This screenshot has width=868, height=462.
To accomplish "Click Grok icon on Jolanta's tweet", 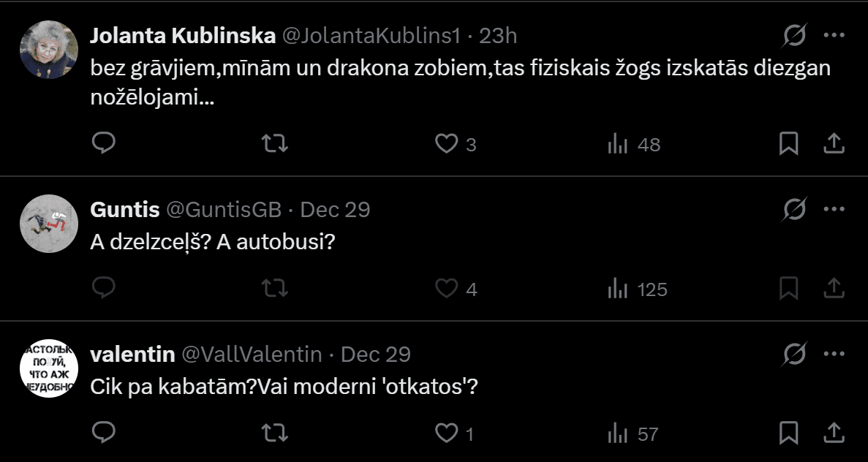I will 794,35.
